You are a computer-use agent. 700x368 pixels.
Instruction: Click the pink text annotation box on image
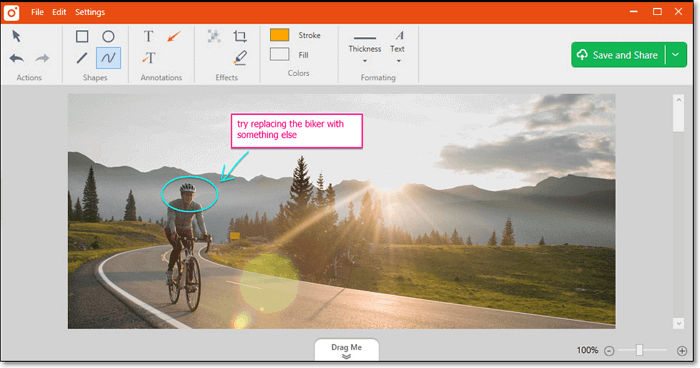click(296, 131)
